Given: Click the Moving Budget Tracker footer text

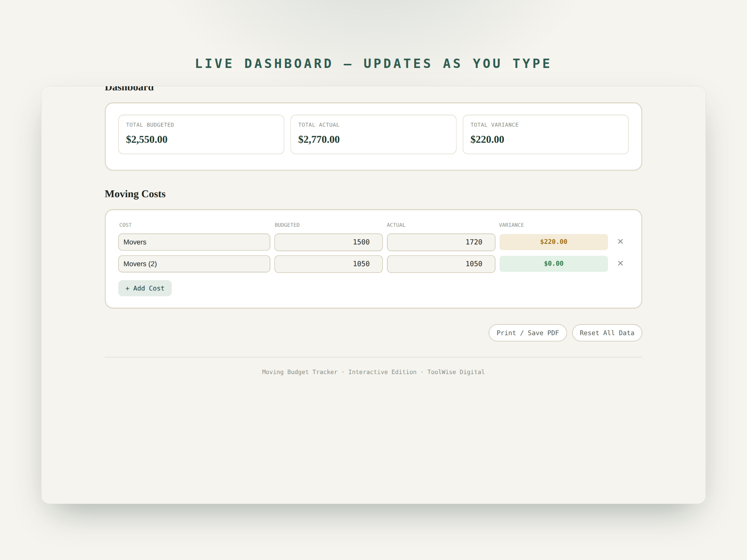Looking at the screenshot, I should click(373, 372).
